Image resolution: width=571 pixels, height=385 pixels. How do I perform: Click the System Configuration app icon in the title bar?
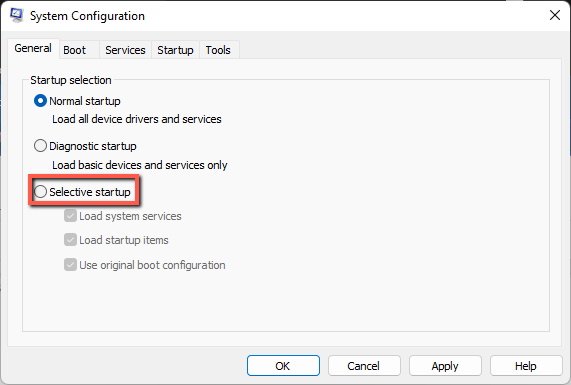click(16, 15)
